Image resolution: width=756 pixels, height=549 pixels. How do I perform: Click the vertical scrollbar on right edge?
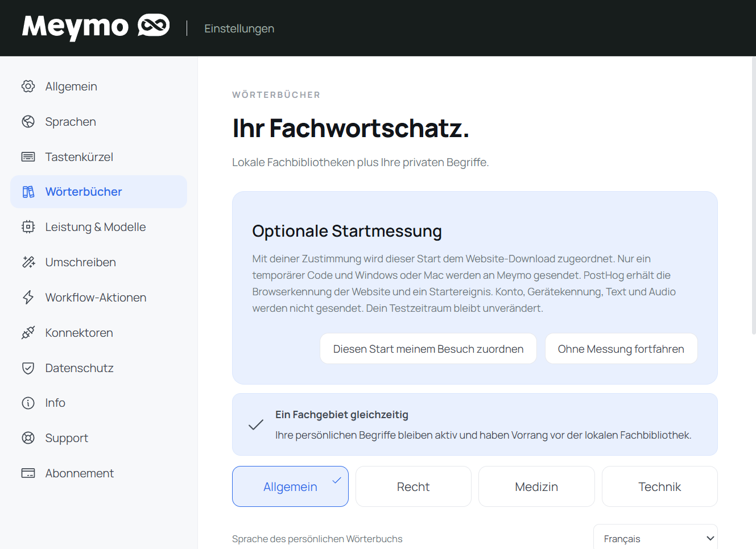[x=754, y=195]
